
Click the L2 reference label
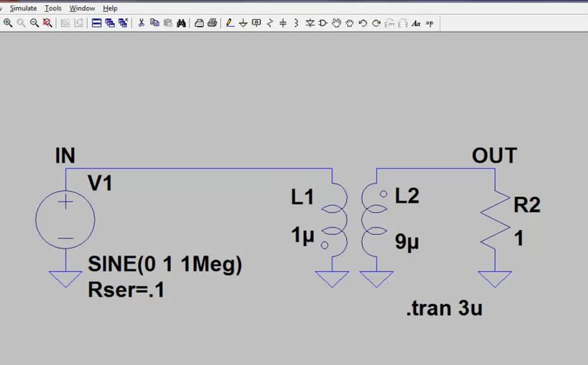tap(407, 196)
